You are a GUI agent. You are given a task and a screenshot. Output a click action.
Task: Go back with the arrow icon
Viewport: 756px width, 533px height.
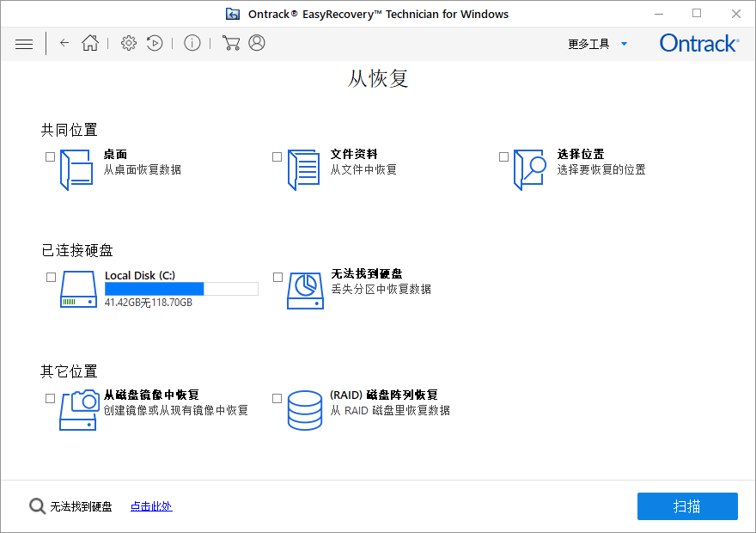(x=64, y=43)
